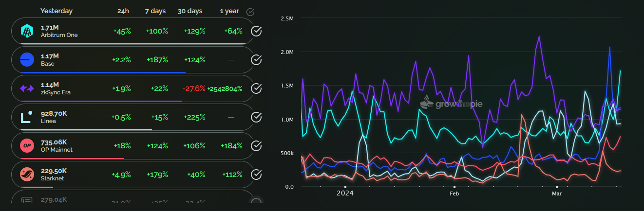Toggle Starknet checkmark
This screenshot has height=211, width=644.
pyautogui.click(x=256, y=175)
